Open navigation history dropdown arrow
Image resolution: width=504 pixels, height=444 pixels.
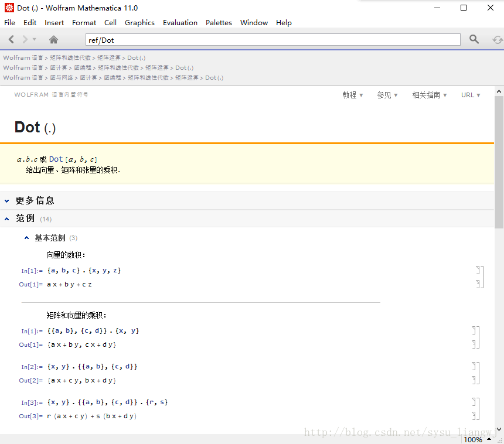[34, 39]
